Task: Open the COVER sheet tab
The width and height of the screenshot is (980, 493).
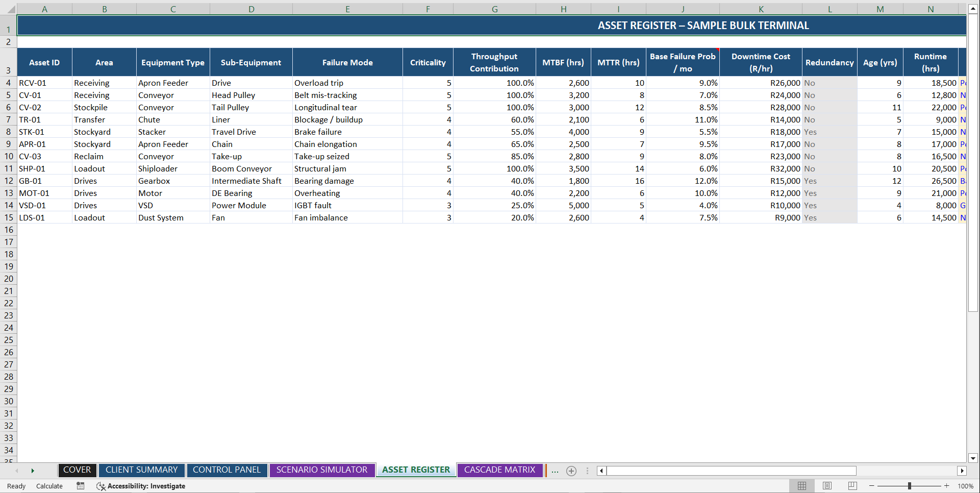Action: [x=77, y=470]
